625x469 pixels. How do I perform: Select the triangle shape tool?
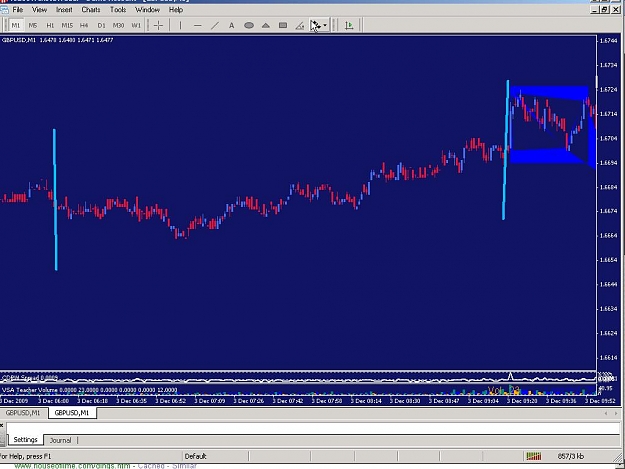[x=266, y=26]
